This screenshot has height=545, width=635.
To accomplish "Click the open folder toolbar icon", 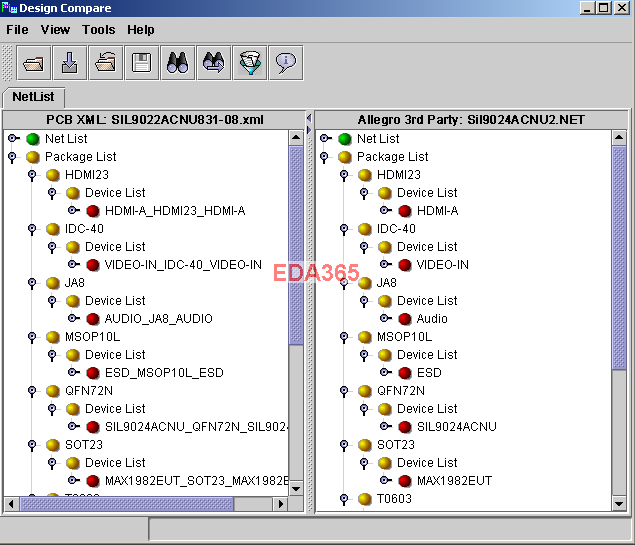I will click(x=34, y=63).
